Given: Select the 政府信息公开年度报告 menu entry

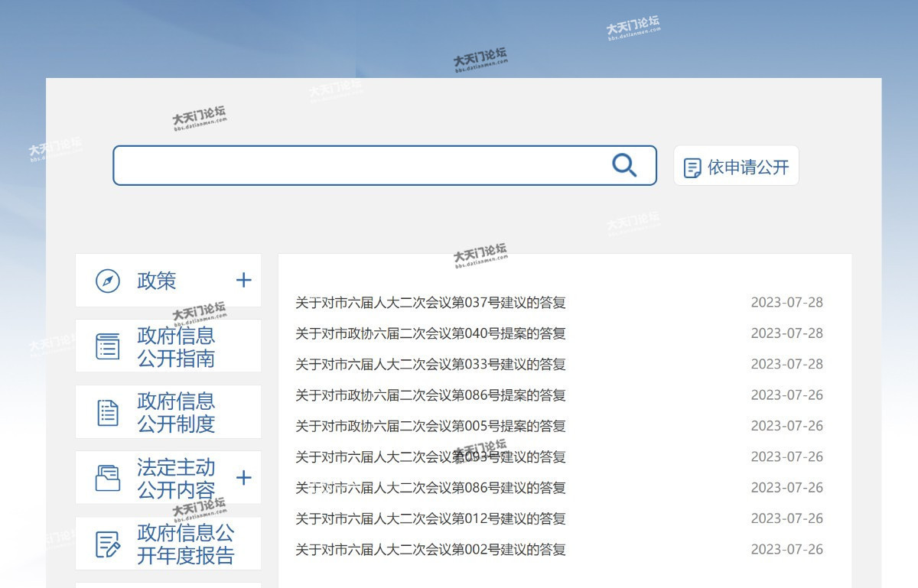Looking at the screenshot, I should tap(185, 544).
